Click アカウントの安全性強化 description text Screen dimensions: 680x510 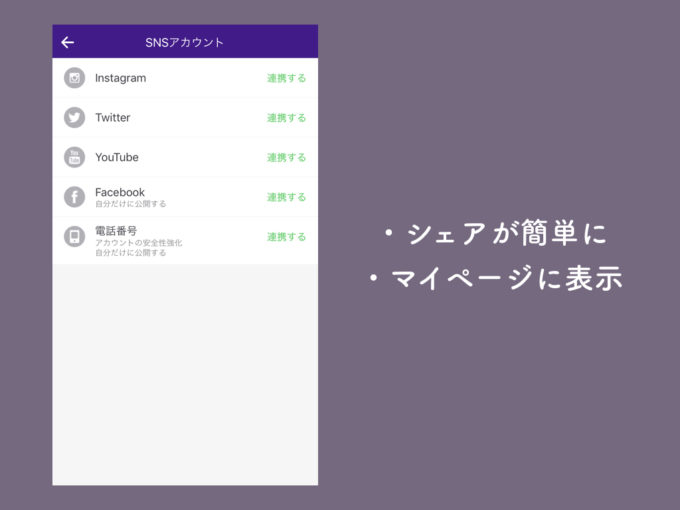[139, 242]
